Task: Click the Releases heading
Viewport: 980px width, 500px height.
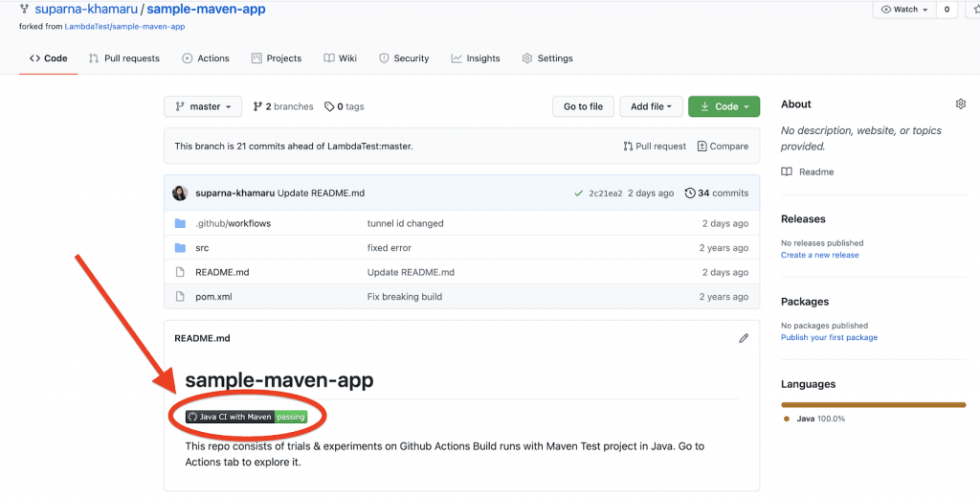Action: [803, 219]
